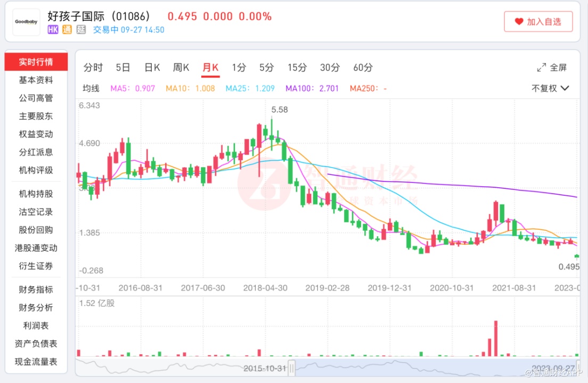Click the 0.00% change in header
The width and height of the screenshot is (588, 383).
[255, 16]
